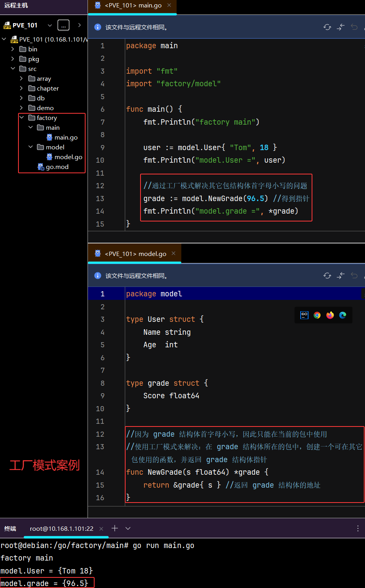Click revert arrow icon in main.go notification bar
Viewport: 365px width, 588px height.
tap(354, 27)
